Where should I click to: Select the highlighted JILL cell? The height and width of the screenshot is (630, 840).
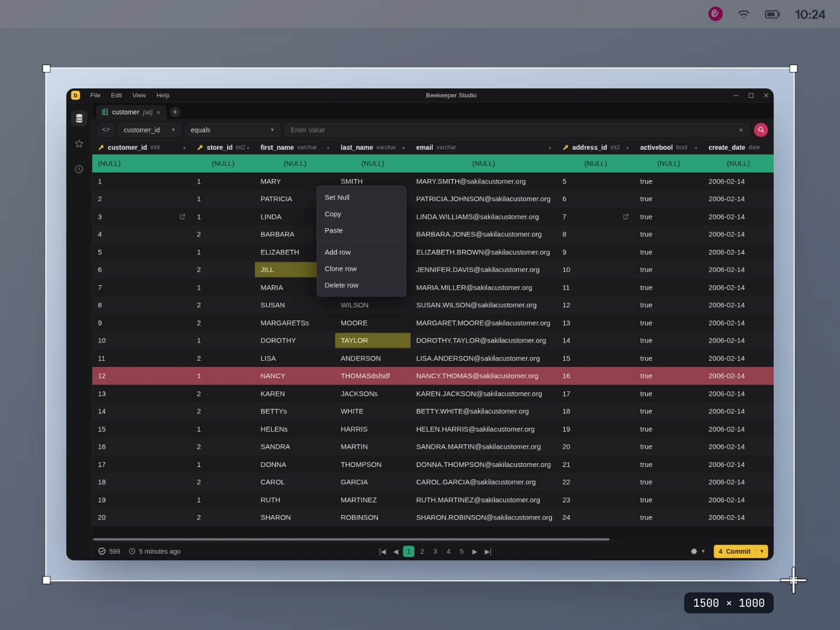tap(286, 270)
